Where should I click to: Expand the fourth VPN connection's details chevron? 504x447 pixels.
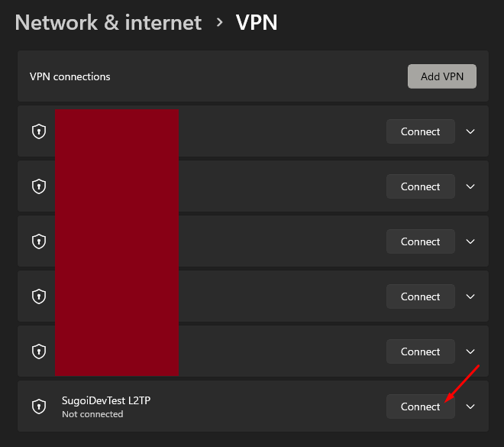point(470,296)
